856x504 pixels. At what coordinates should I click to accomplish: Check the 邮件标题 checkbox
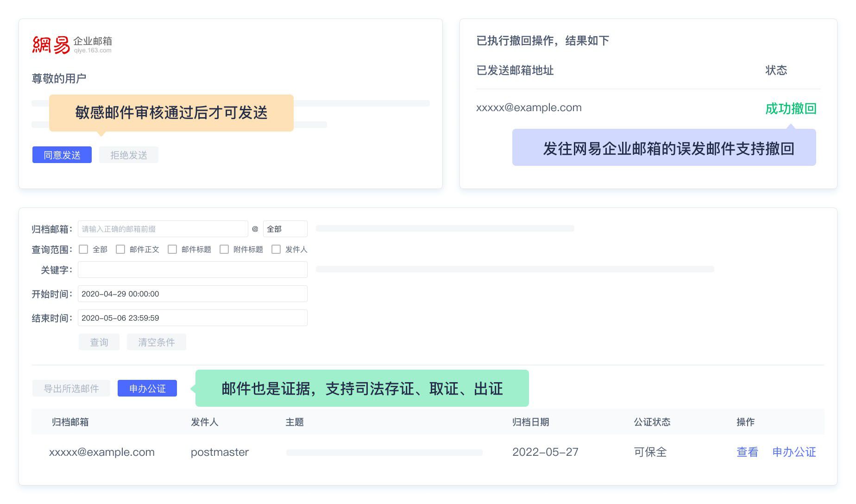coord(172,249)
